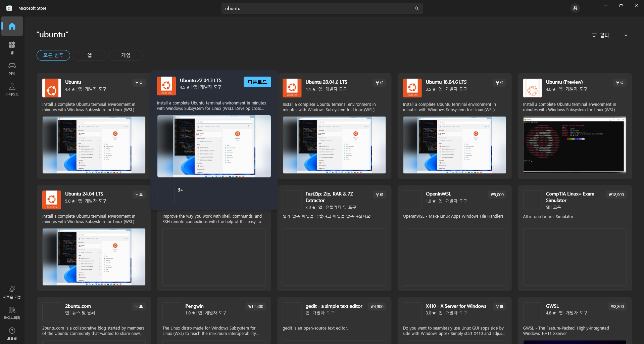644x344 pixels.
Task: Open Ubuntu (Preview) terminal screenshot thumbnail
Action: point(575,145)
